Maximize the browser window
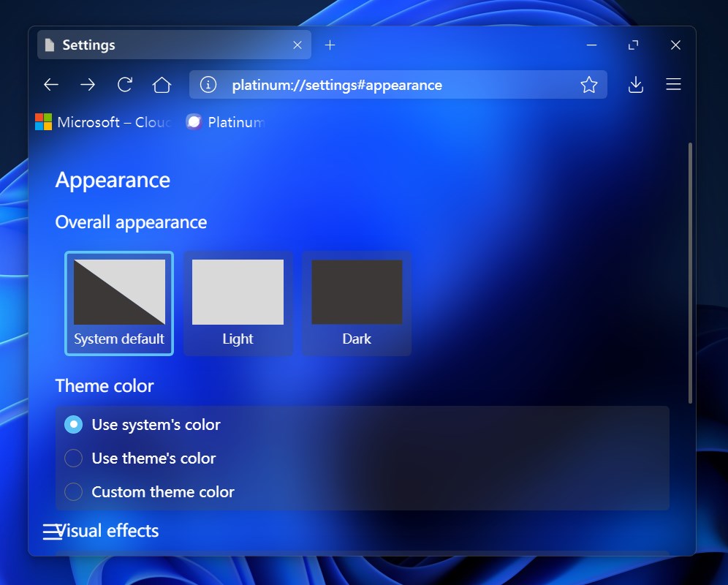 [x=633, y=45]
